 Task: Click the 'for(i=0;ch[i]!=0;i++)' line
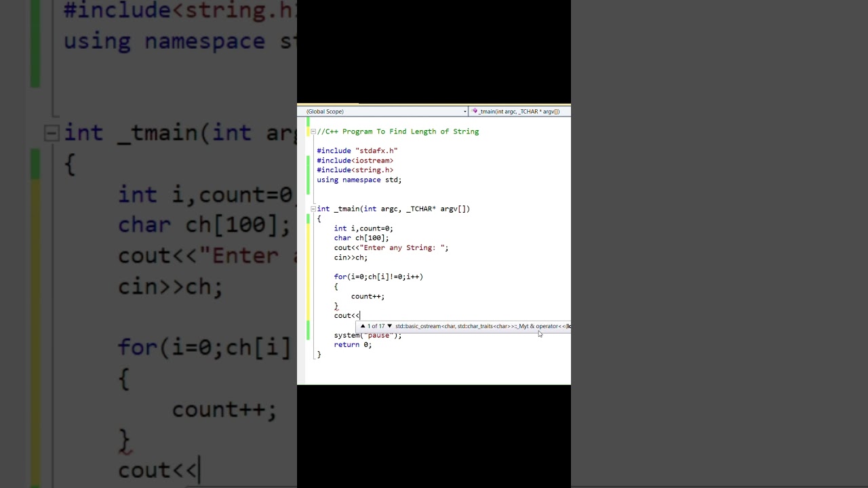378,277
